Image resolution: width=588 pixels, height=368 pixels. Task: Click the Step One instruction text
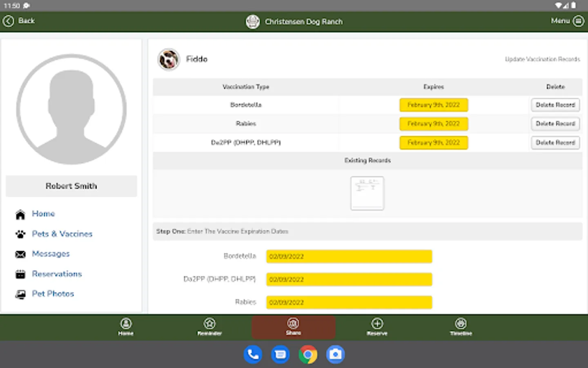pyautogui.click(x=222, y=231)
